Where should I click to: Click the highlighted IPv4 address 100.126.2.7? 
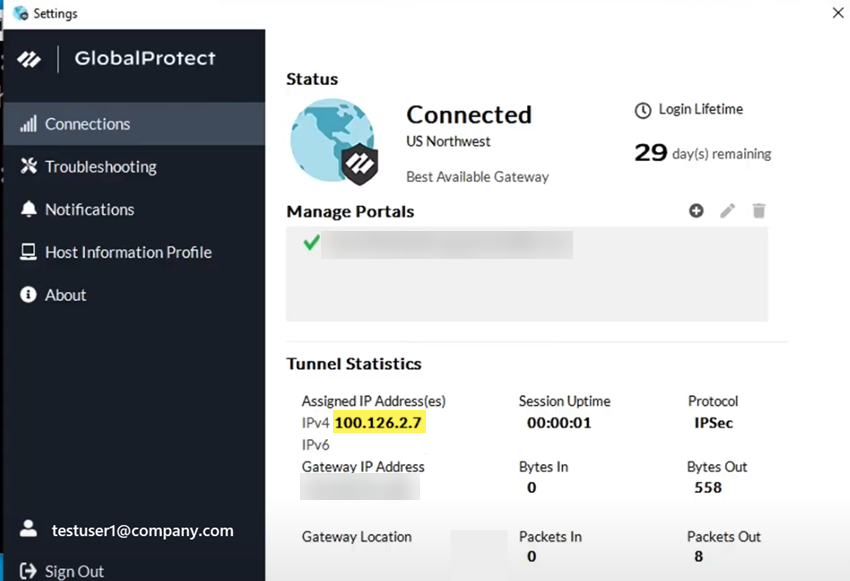[379, 423]
